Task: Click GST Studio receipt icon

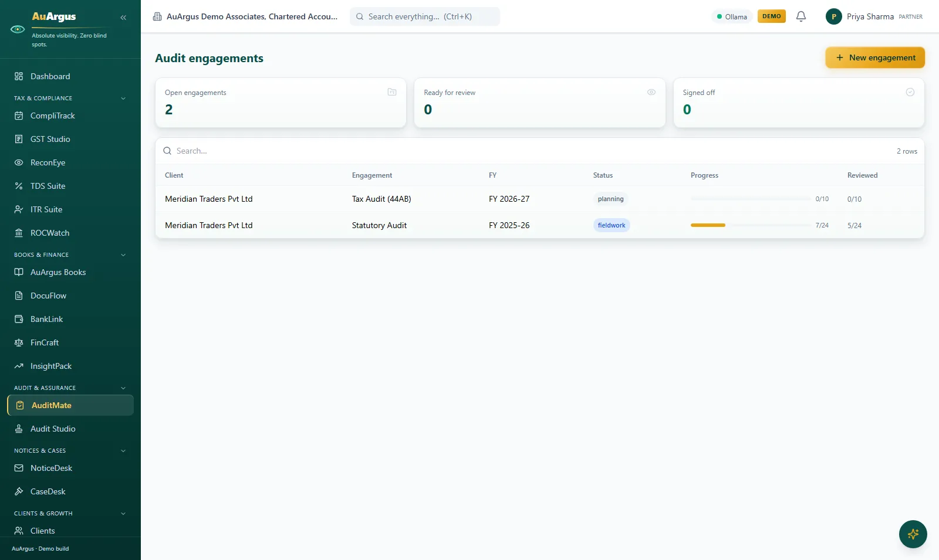Action: click(19, 139)
